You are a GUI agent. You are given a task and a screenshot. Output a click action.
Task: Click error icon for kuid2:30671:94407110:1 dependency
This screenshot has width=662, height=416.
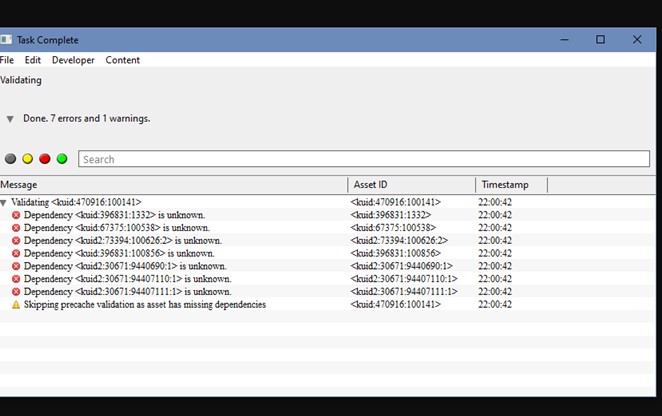pos(16,279)
